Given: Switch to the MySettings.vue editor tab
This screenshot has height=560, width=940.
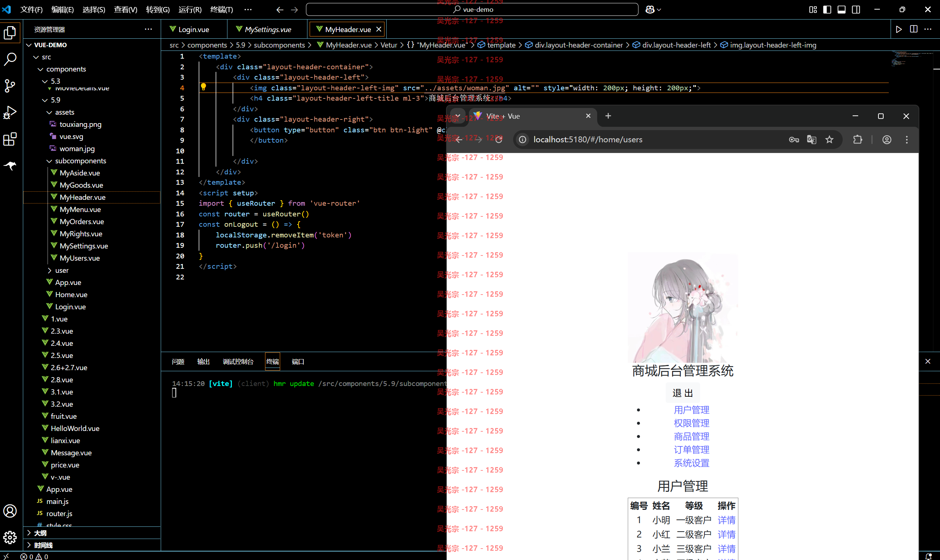Looking at the screenshot, I should [x=268, y=29].
